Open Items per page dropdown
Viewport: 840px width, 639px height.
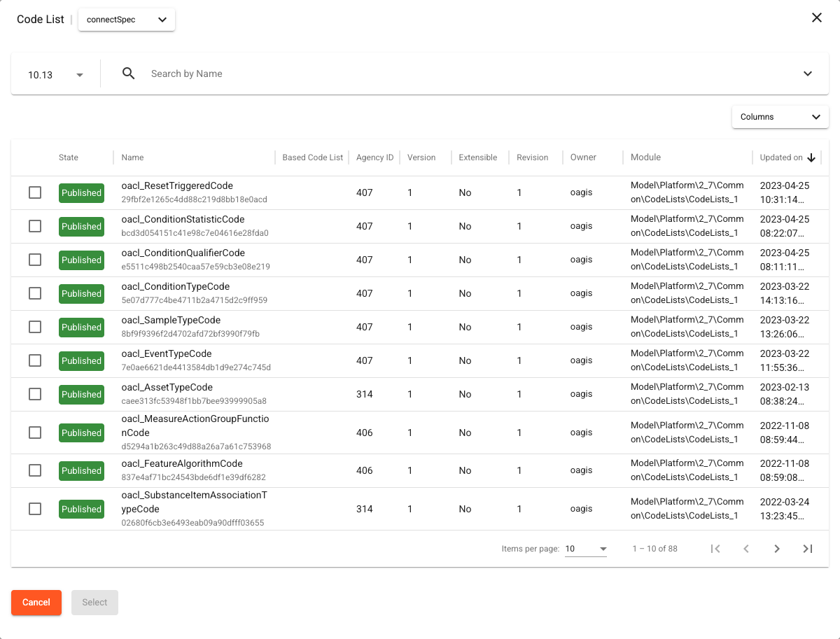[x=586, y=549]
